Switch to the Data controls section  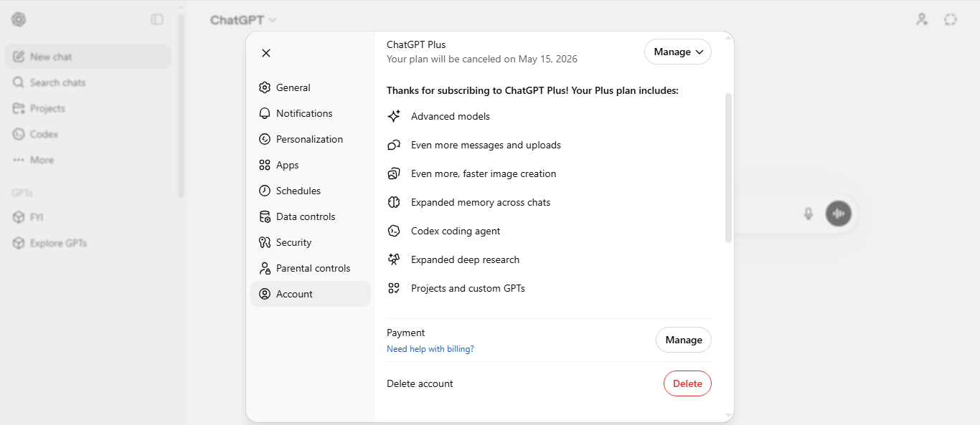pyautogui.click(x=305, y=216)
